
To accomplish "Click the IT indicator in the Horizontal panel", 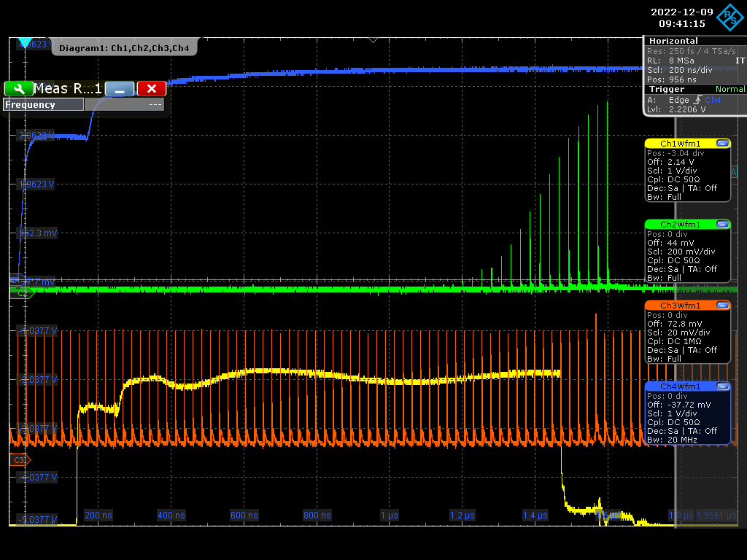I will (x=739, y=61).
